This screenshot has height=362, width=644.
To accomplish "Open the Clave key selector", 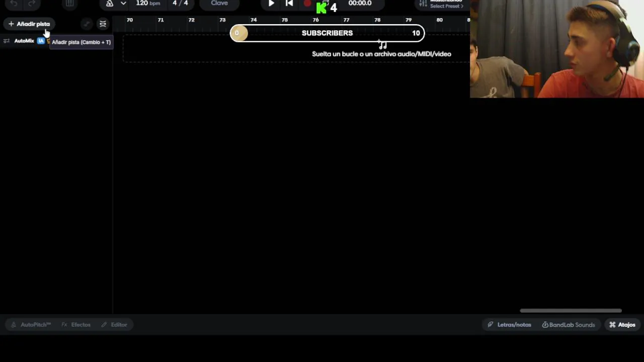I will [219, 3].
